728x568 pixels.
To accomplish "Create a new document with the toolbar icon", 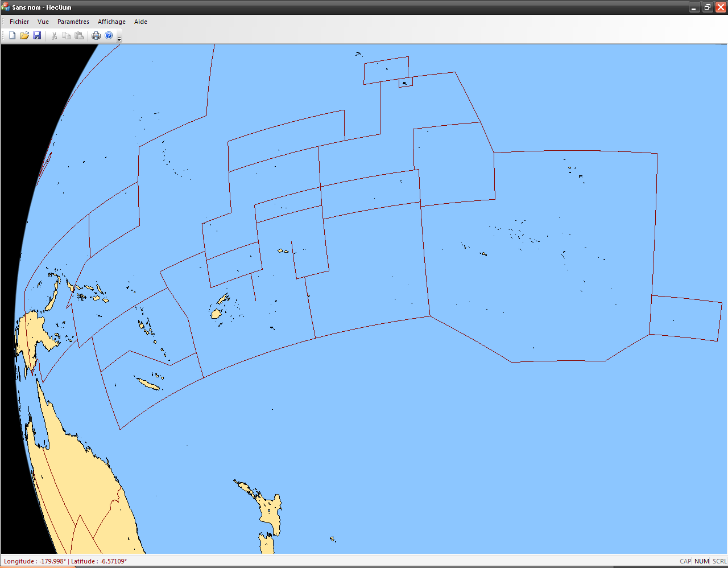I will point(12,36).
